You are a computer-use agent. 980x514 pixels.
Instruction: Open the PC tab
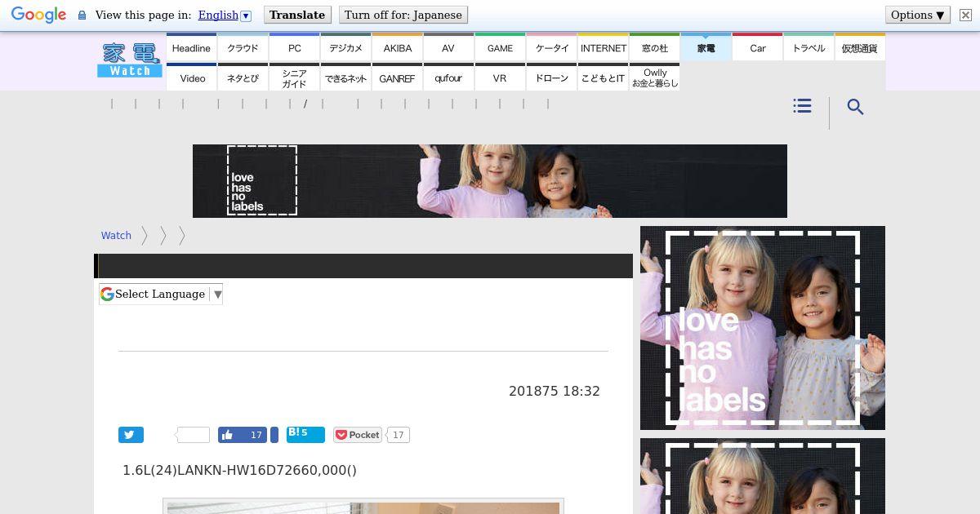click(x=294, y=47)
